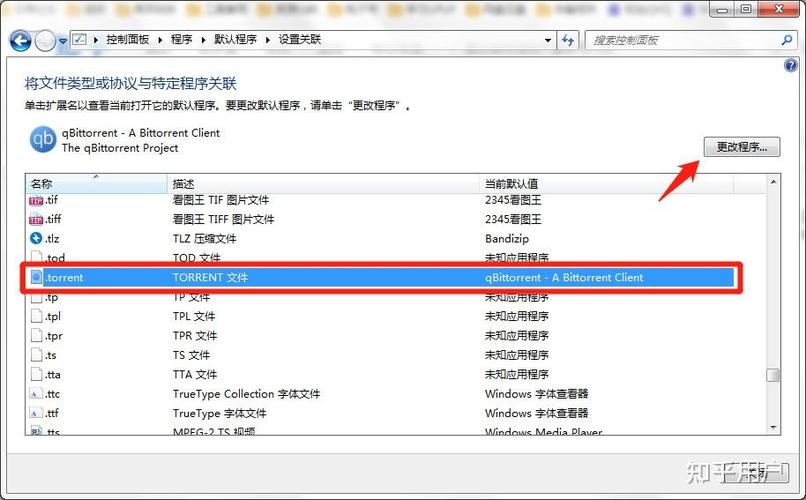Select the .tif file icon
Image resolution: width=806 pixels, height=500 pixels.
click(36, 200)
